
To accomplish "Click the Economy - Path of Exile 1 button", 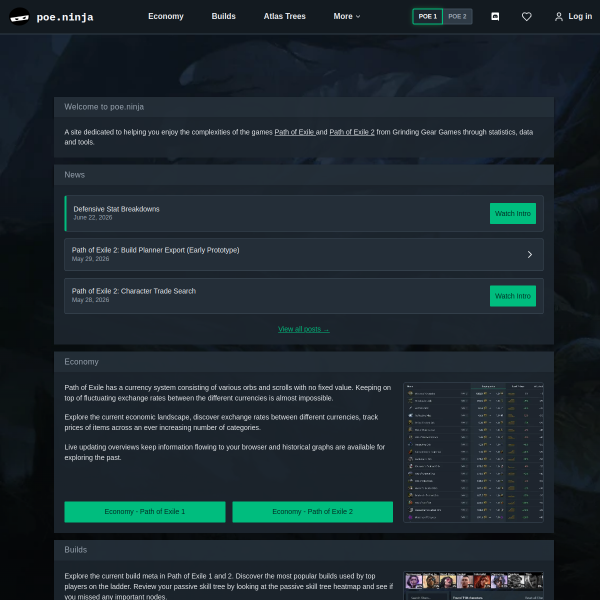I will pos(145,512).
